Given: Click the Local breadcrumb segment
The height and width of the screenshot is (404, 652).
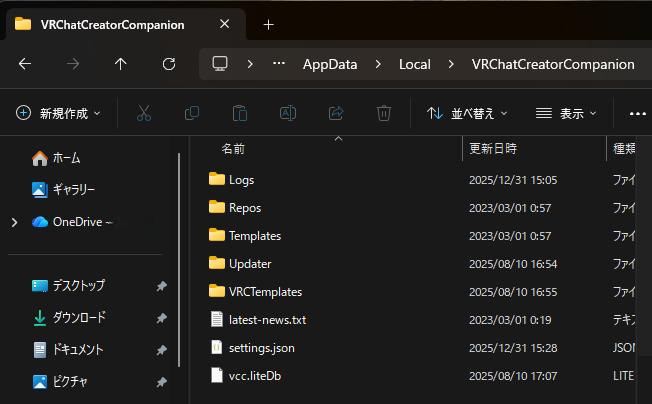Looking at the screenshot, I should click(x=414, y=64).
